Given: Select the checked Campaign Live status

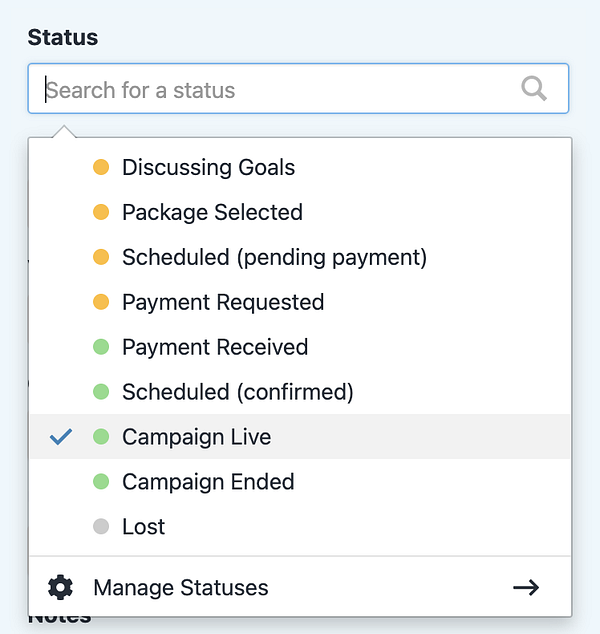Looking at the screenshot, I should coord(196,437).
